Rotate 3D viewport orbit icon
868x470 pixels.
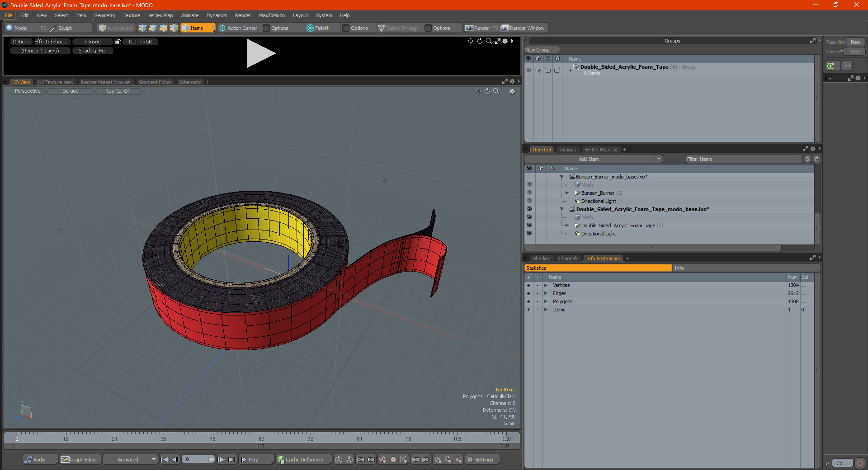(x=487, y=91)
